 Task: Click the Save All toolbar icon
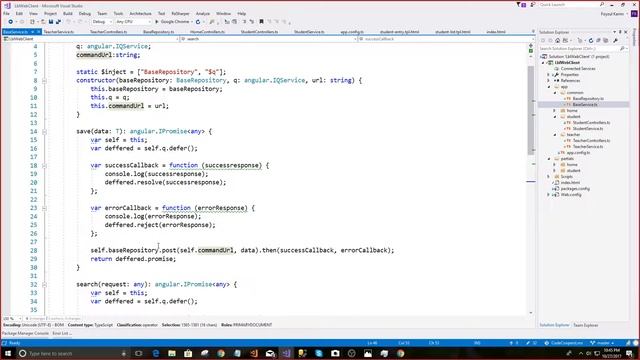[x=58, y=22]
